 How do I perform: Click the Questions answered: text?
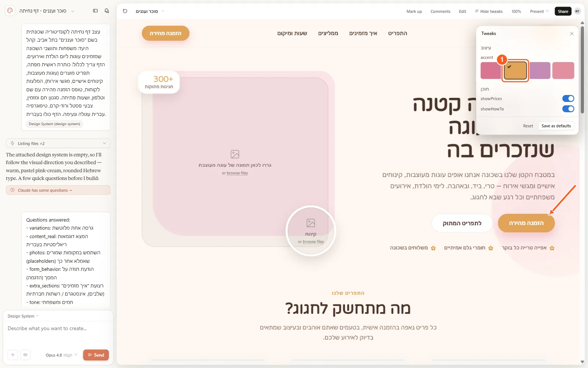point(48,220)
